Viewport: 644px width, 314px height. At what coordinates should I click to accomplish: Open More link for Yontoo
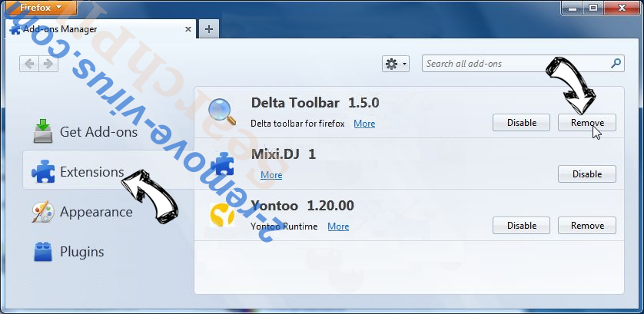coord(338,226)
